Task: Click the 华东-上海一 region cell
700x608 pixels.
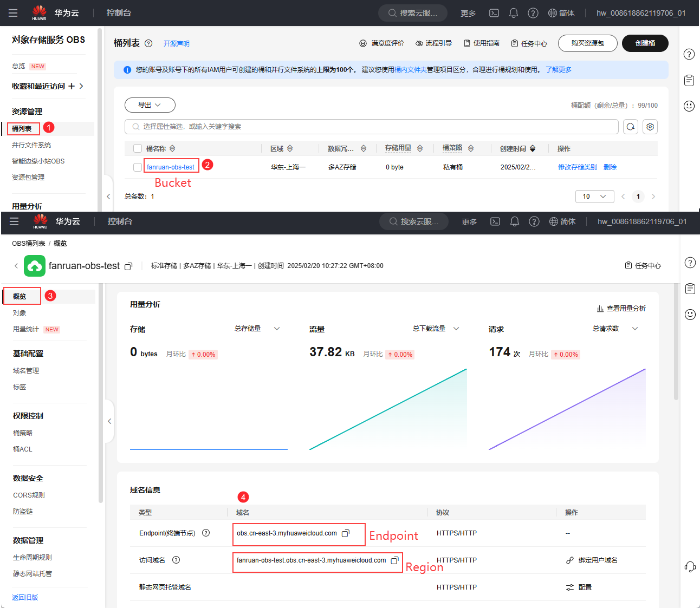Action: point(288,167)
